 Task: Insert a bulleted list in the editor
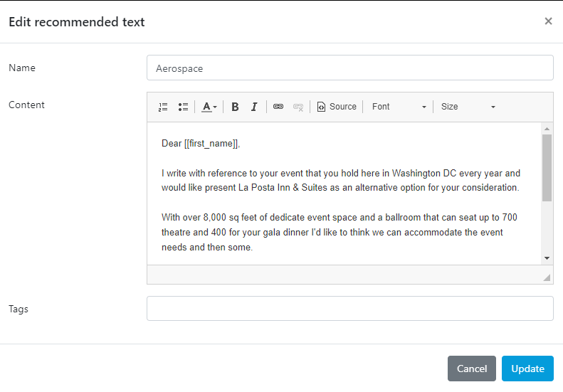[x=183, y=107]
